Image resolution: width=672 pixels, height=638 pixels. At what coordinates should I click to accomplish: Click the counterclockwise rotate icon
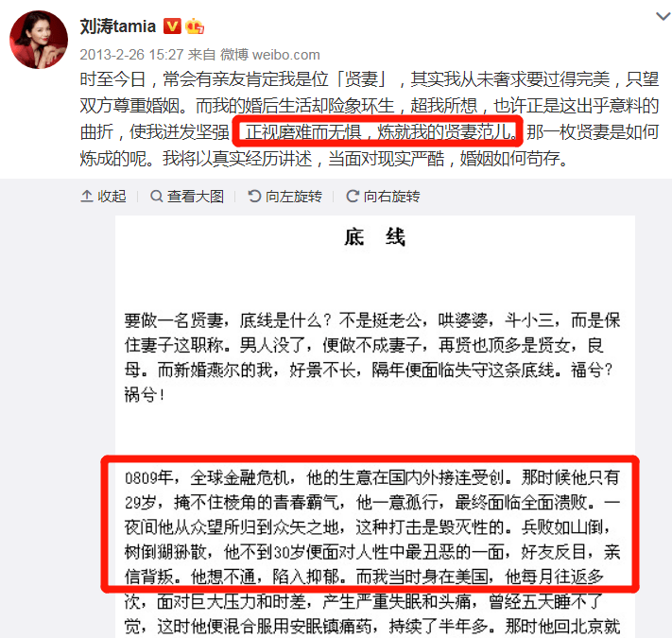click(254, 197)
